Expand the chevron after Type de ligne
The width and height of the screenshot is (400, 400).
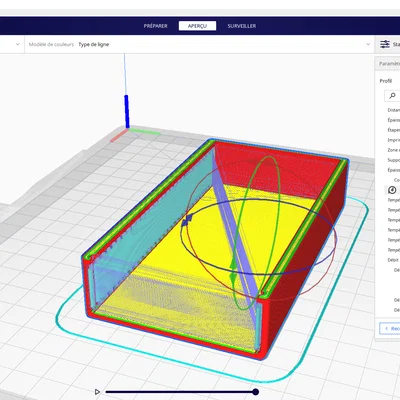click(x=368, y=44)
